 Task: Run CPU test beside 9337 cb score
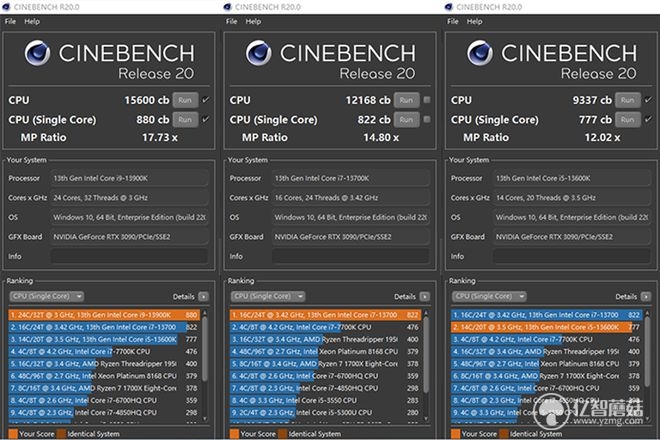628,100
